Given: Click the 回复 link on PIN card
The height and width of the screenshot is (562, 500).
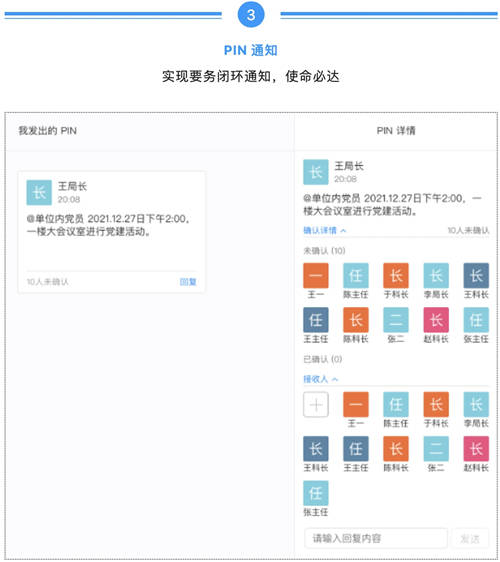Looking at the screenshot, I should 188,282.
